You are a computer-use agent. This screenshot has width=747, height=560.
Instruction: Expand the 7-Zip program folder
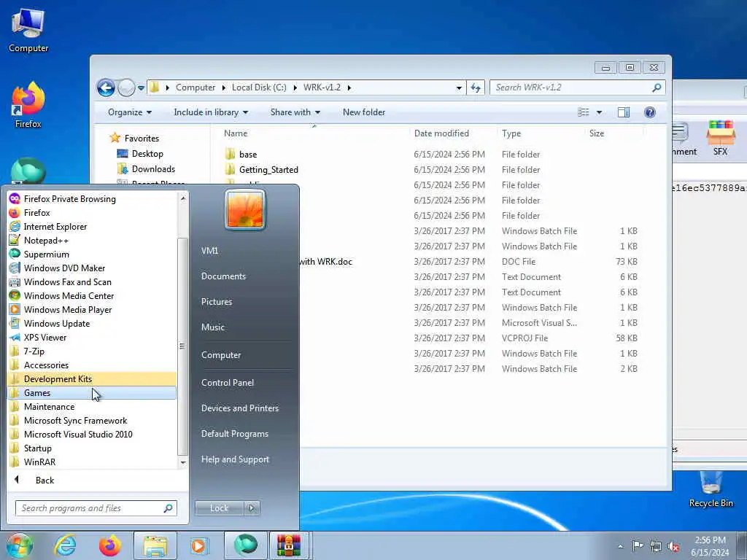[34, 351]
